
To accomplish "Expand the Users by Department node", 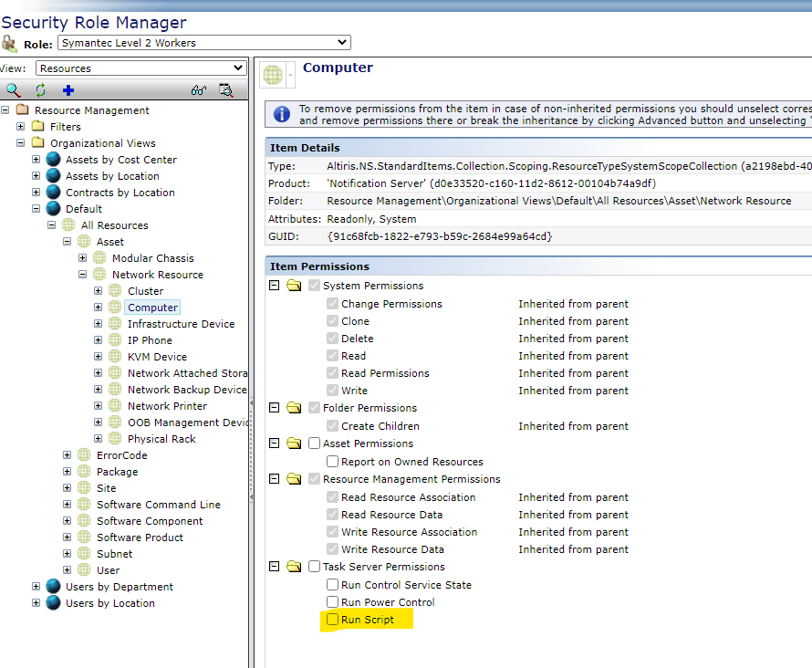I will point(36,587).
